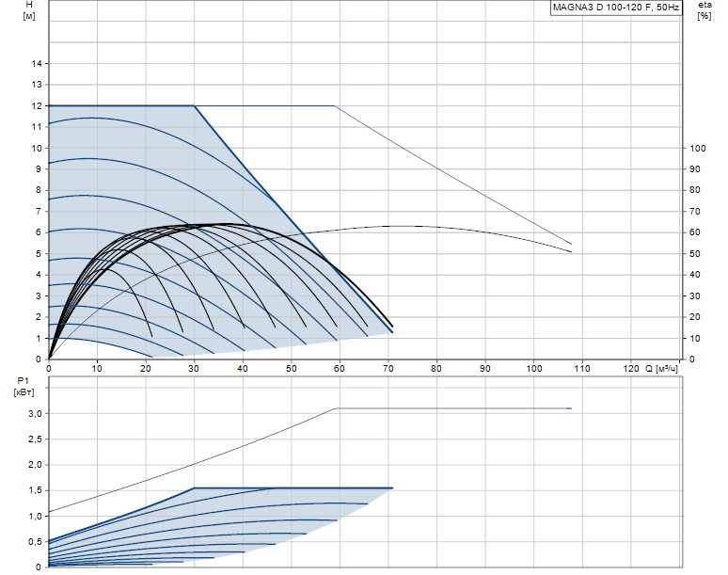Click the 100 tick on the Q axis
This screenshot has height=575, width=728.
pos(534,368)
